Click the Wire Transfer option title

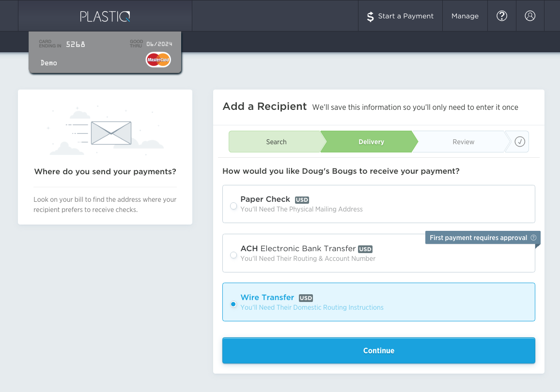click(267, 298)
